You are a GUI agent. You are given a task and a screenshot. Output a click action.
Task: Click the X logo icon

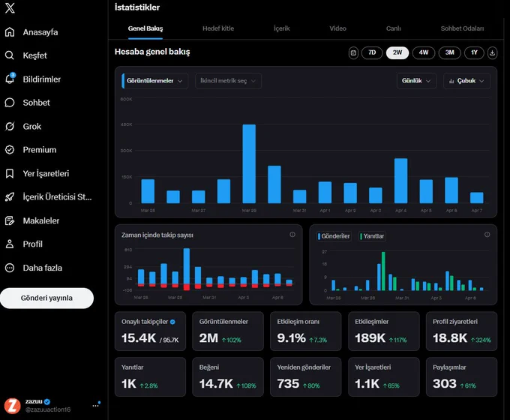[x=10, y=7]
